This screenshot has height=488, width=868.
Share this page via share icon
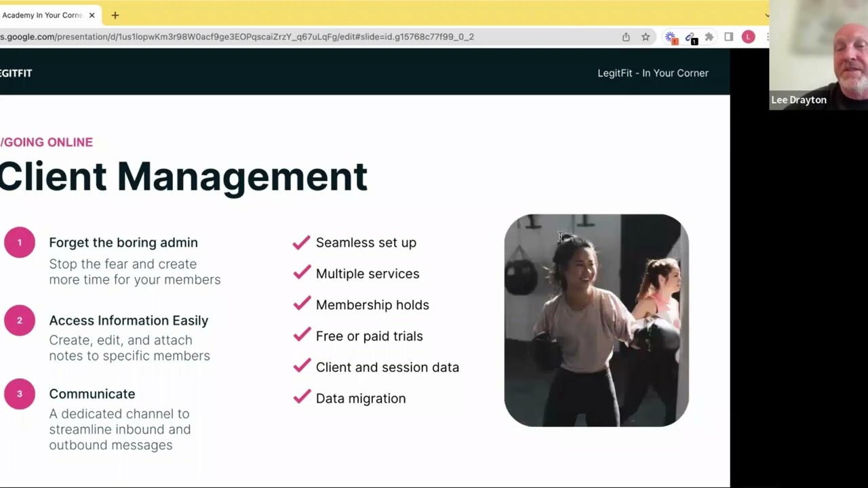626,37
